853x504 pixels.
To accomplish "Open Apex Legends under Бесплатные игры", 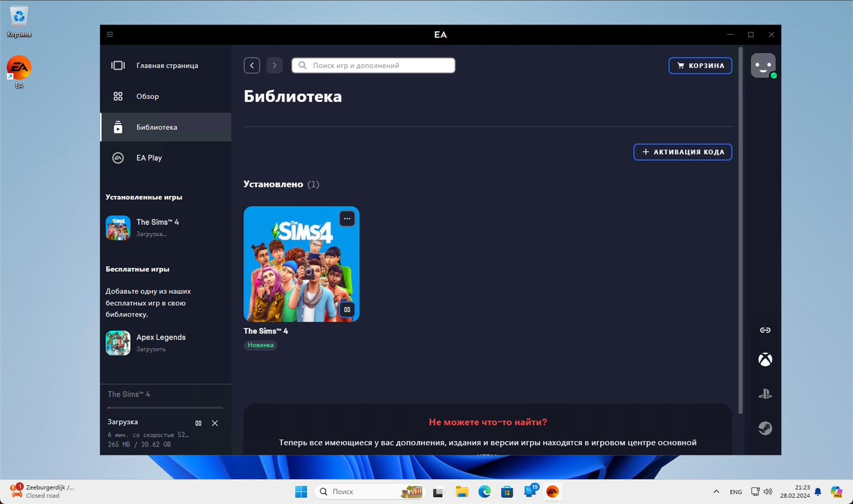I will click(165, 343).
